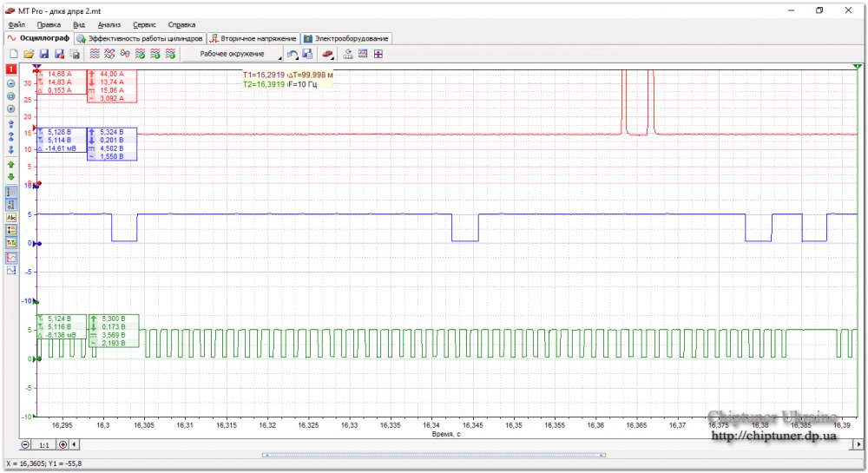Click the blue oscillogram panel toolbar icon

(363, 54)
